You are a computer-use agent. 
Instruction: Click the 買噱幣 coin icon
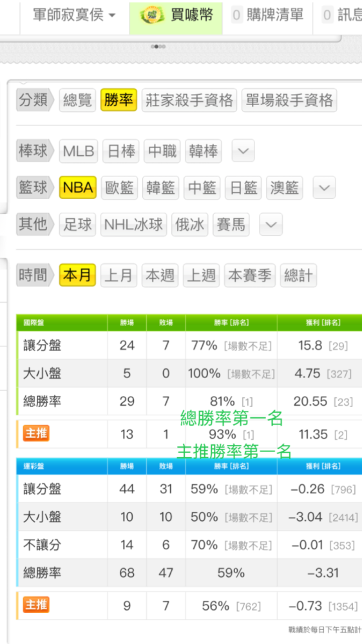pos(153,15)
